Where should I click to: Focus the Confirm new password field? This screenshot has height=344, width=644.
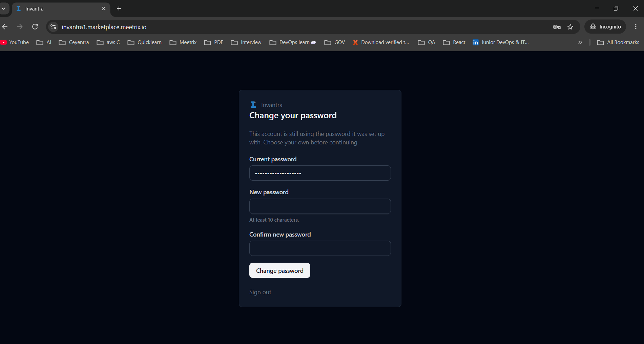(x=320, y=248)
